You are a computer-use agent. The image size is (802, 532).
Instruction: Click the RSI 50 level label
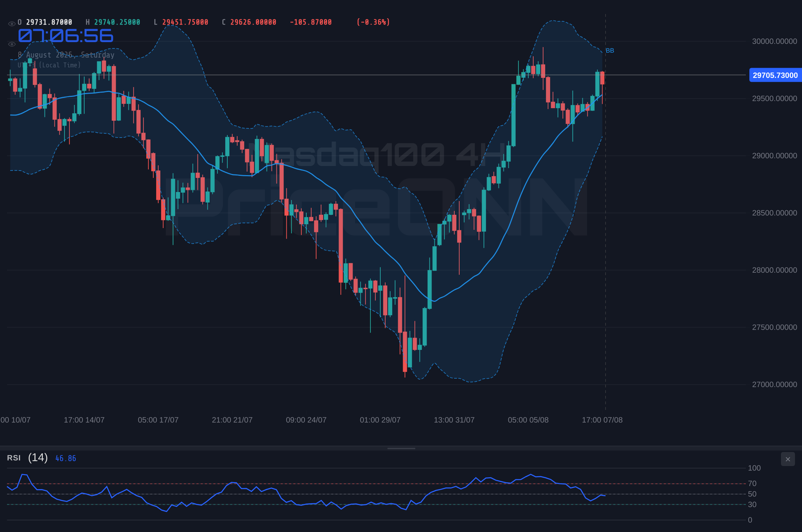(x=752, y=494)
